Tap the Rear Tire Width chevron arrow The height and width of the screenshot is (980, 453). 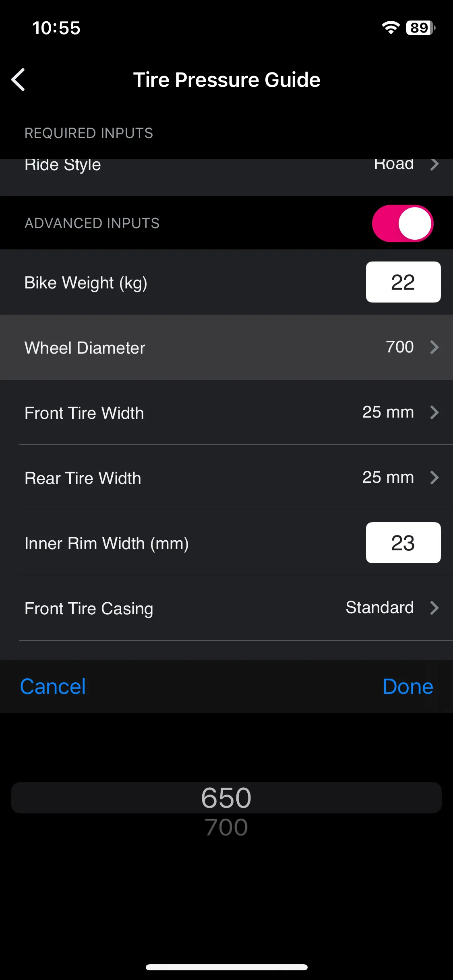click(x=434, y=478)
